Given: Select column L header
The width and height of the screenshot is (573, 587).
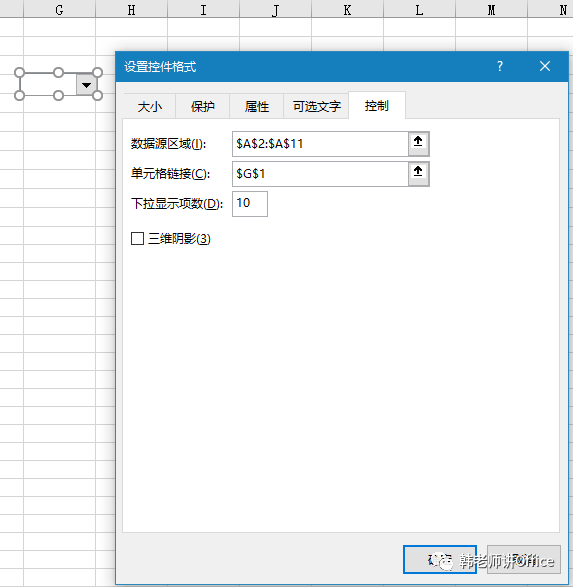Looking at the screenshot, I should tap(419, 10).
